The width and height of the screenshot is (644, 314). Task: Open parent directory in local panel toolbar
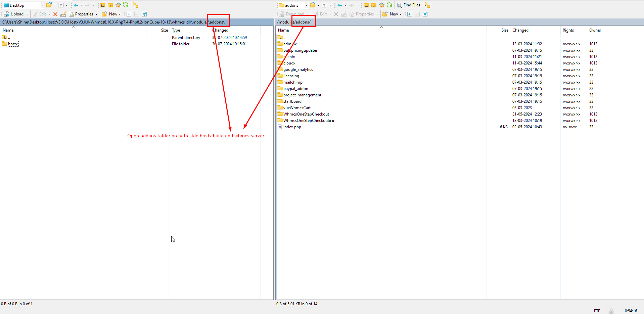coord(102,5)
